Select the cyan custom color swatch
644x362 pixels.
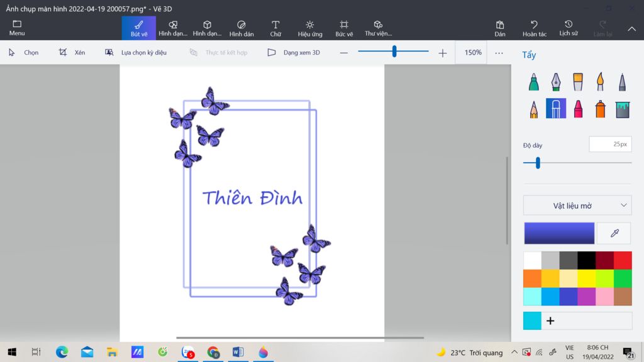click(x=532, y=321)
